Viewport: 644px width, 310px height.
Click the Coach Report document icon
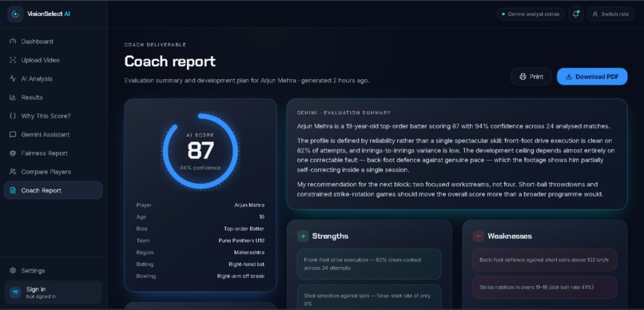13,190
